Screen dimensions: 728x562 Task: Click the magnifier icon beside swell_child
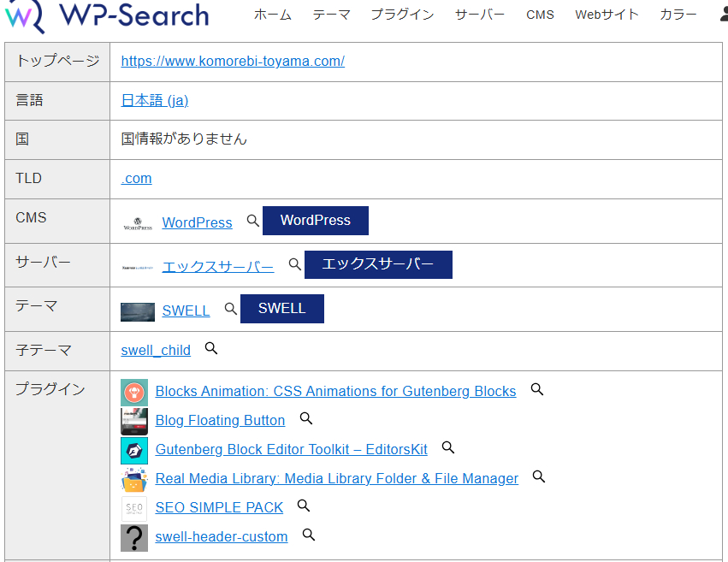(x=210, y=348)
